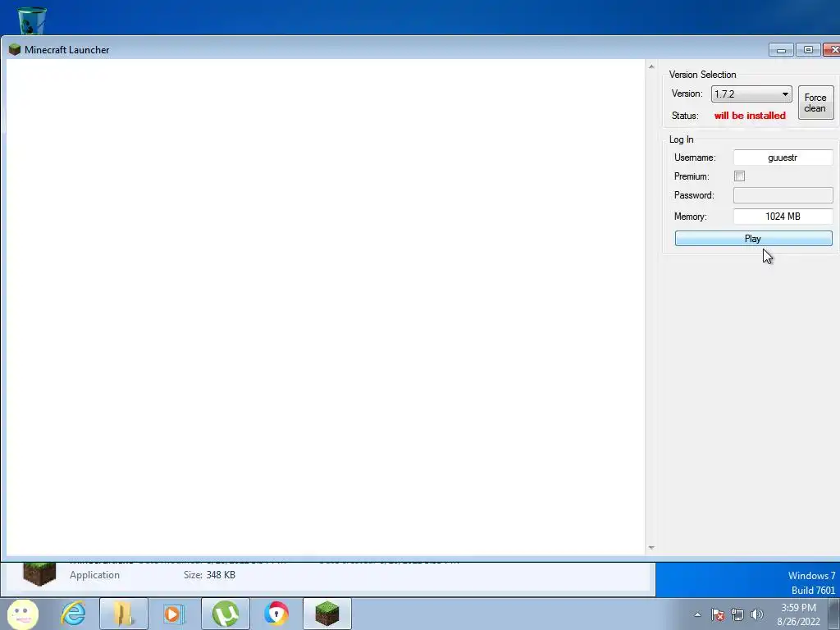
Task: Open the Recycle Bin on the desktop
Action: [x=32, y=20]
